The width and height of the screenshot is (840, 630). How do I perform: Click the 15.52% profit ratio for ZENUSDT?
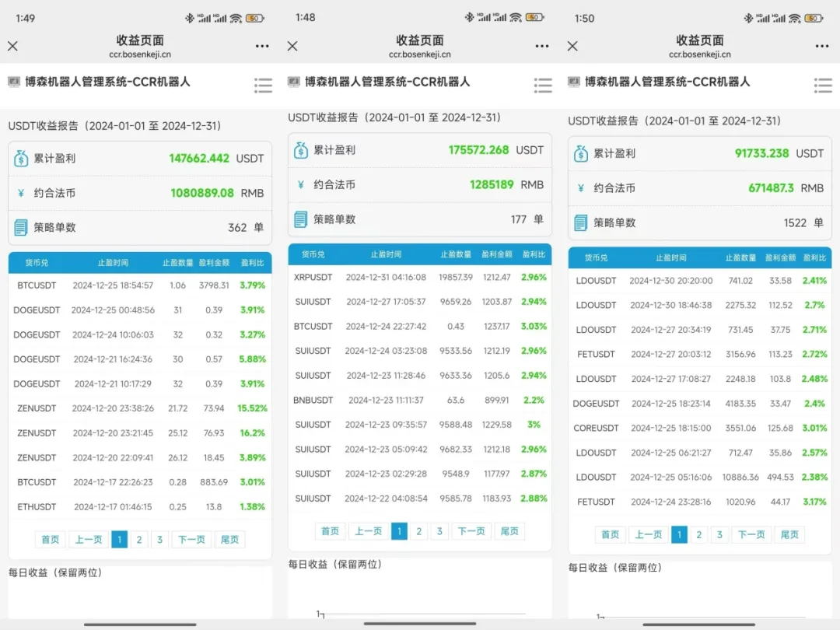[252, 408]
